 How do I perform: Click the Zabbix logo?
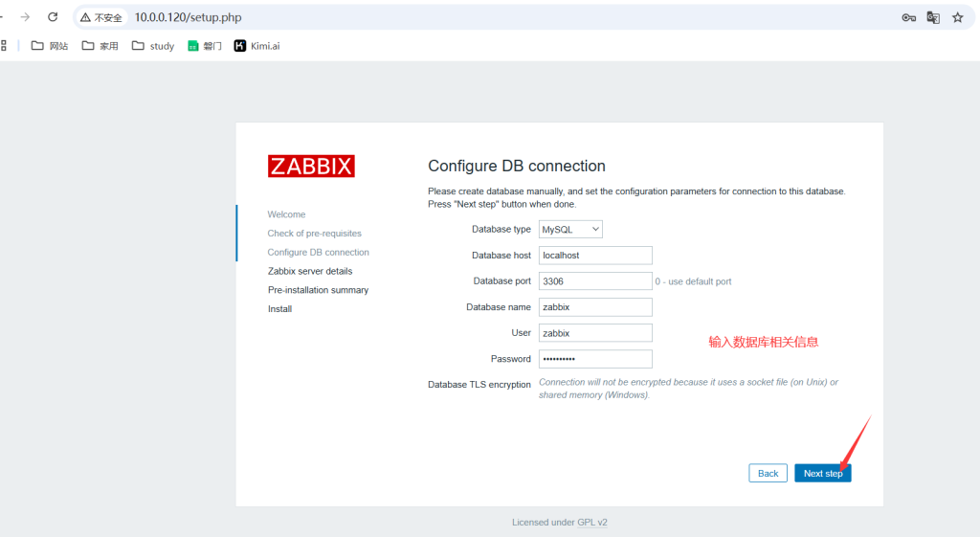(x=311, y=166)
